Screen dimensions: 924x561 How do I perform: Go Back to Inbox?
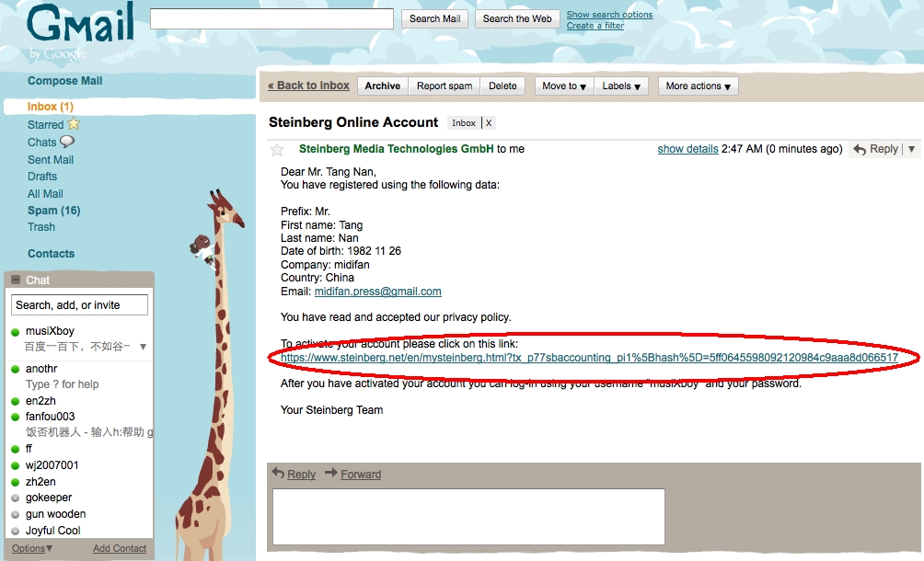308,86
